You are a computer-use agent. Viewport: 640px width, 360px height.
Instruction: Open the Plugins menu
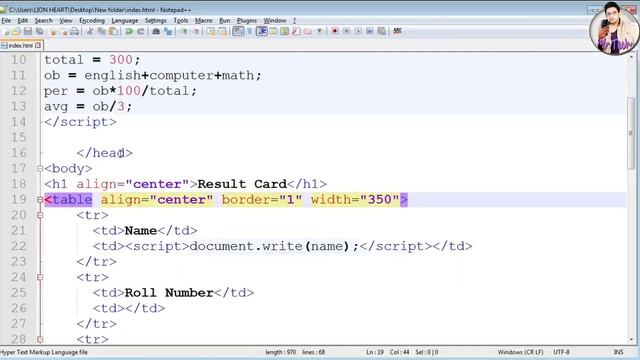pos(247,20)
